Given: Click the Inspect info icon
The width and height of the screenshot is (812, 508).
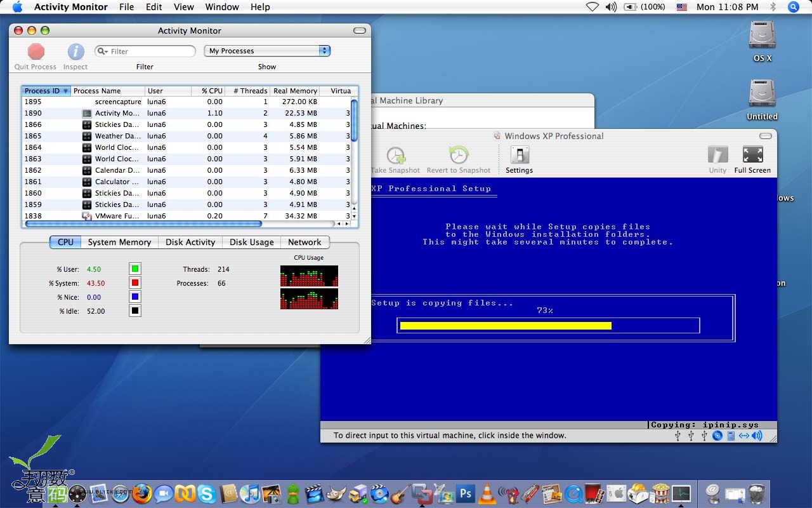Looking at the screenshot, I should (75, 51).
